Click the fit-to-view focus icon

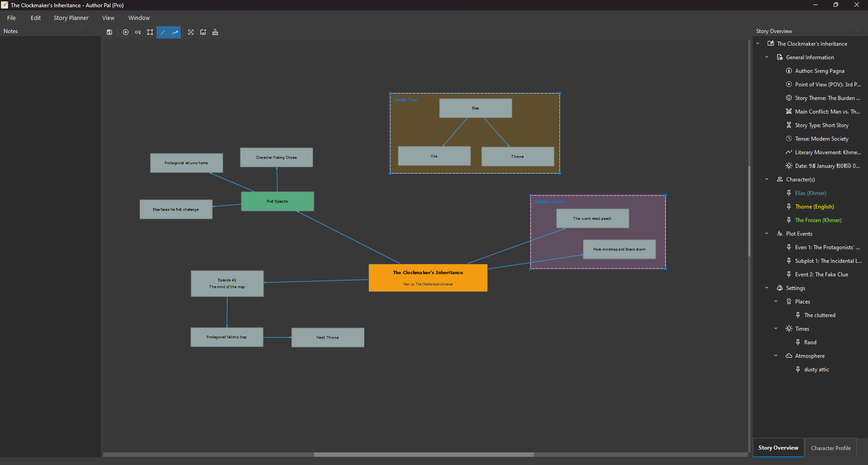tap(191, 32)
